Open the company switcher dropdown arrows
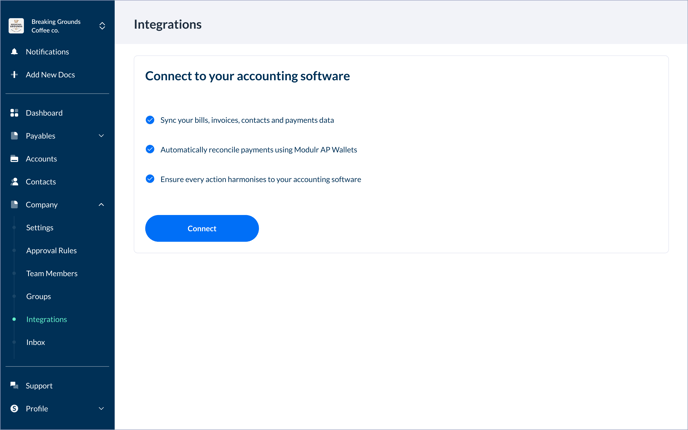Screen dimensions: 688x430 pos(102,26)
